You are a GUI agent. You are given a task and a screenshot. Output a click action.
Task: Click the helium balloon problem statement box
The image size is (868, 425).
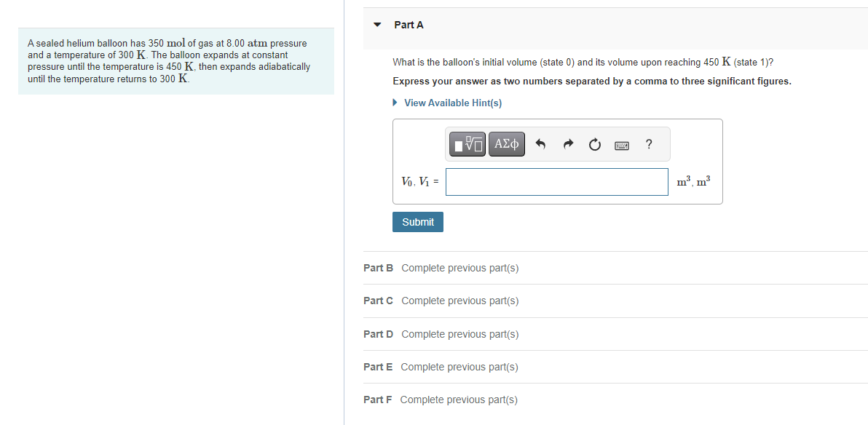(x=176, y=61)
